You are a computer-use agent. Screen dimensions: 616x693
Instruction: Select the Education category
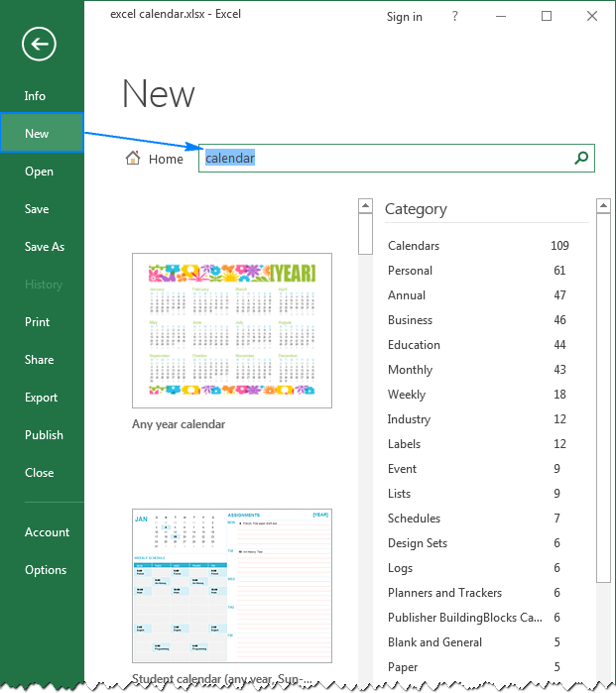414,345
